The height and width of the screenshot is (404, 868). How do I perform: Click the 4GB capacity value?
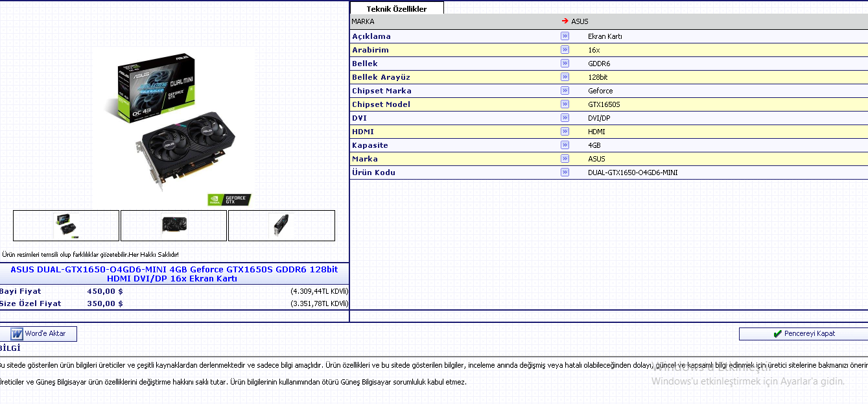[594, 145]
